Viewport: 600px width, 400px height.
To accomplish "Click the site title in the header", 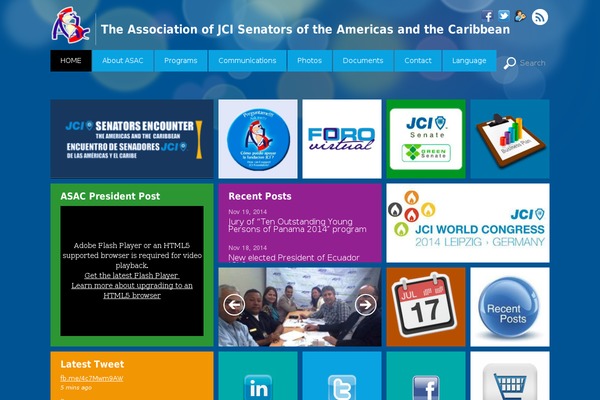I will click(x=305, y=29).
